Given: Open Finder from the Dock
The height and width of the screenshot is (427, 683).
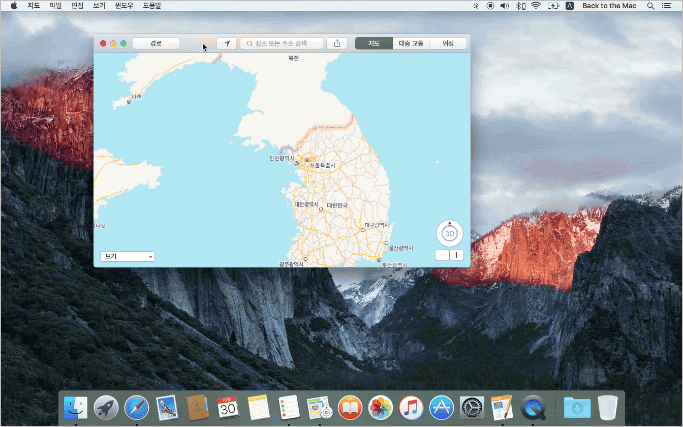Looking at the screenshot, I should (x=75, y=408).
